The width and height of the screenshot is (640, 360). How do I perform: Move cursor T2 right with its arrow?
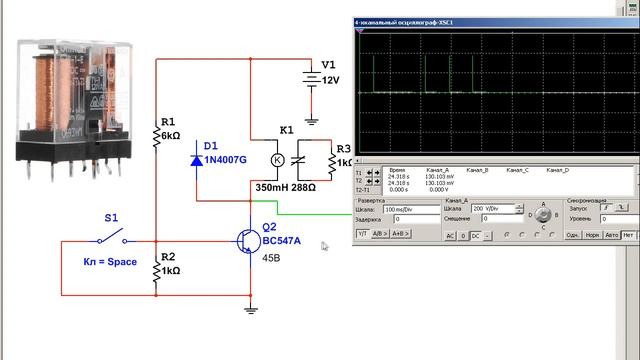tap(377, 181)
